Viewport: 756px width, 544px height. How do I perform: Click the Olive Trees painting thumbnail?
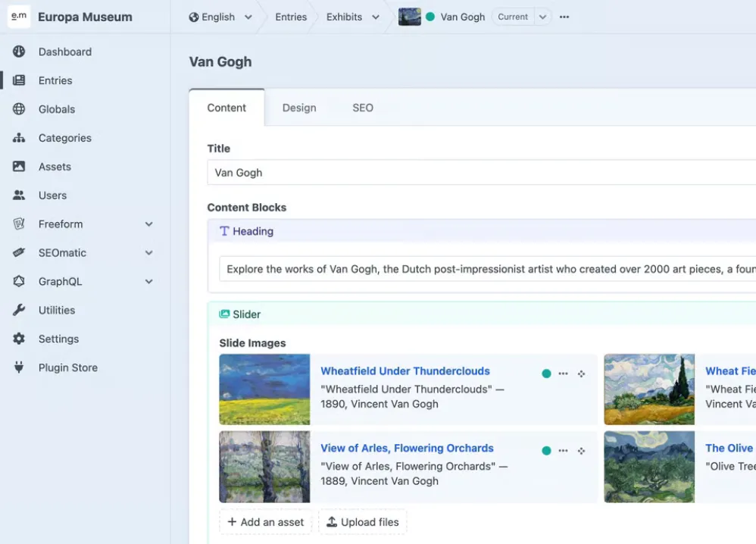tap(649, 467)
